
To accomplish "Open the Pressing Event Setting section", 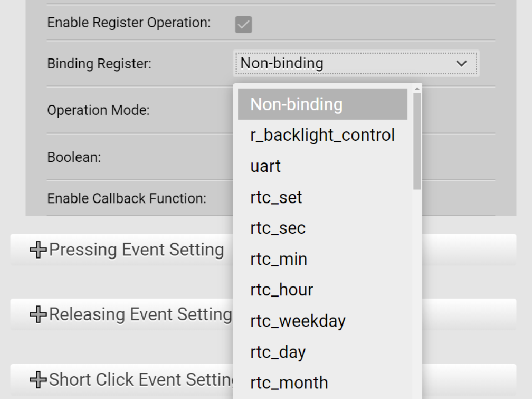I will [x=136, y=250].
